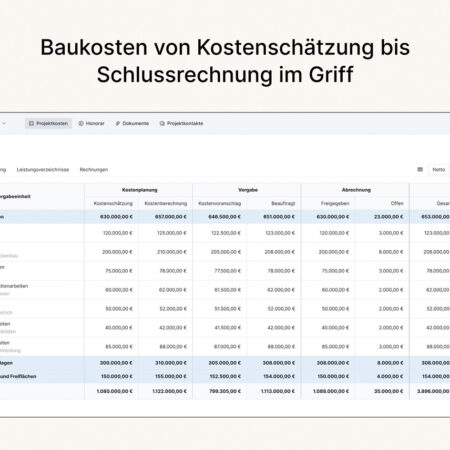
Task: Toggle the Netto amount display
Action: 439,169
